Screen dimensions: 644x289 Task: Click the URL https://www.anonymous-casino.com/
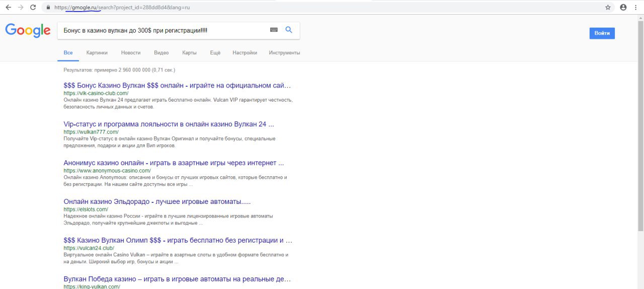click(x=107, y=171)
